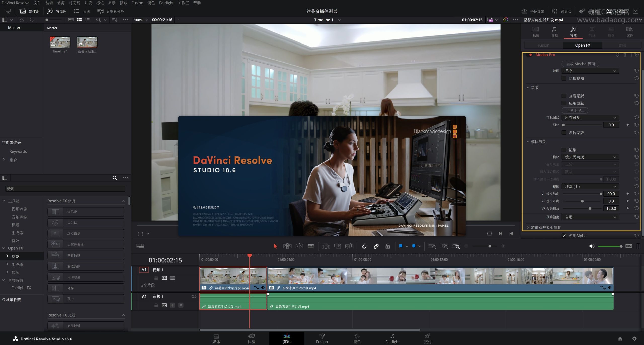Collapse the 模块渲染 section
Image resolution: width=644 pixels, height=345 pixels.
point(528,142)
